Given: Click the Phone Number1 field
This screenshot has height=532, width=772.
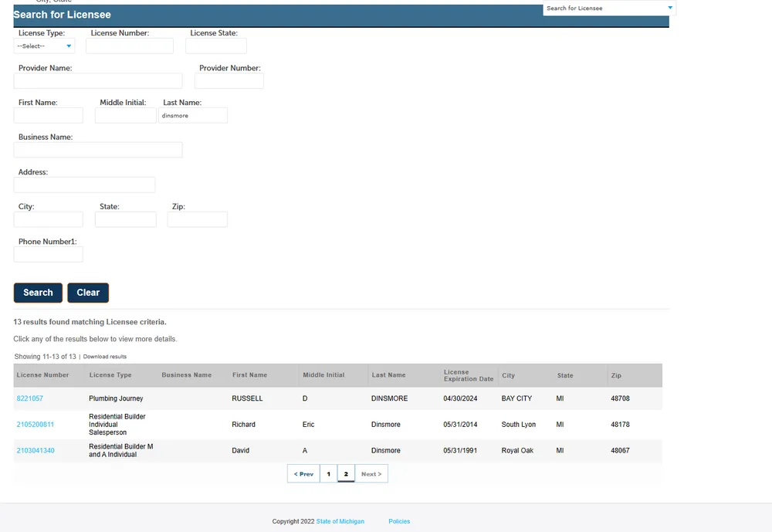Looking at the screenshot, I should pos(48,254).
